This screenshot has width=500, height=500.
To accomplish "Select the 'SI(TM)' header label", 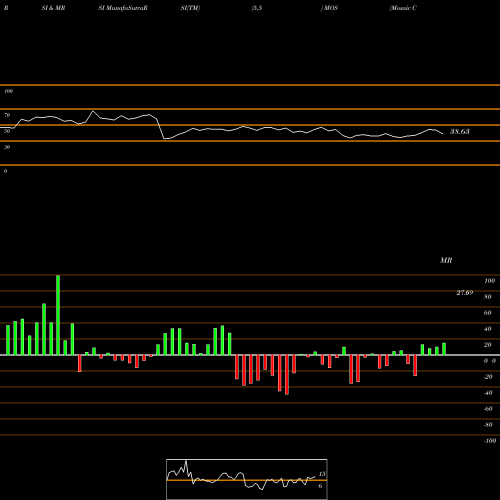I will click(x=190, y=8).
